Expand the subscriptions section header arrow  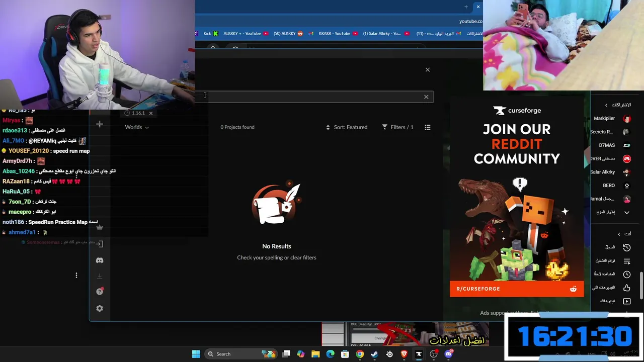click(x=606, y=105)
